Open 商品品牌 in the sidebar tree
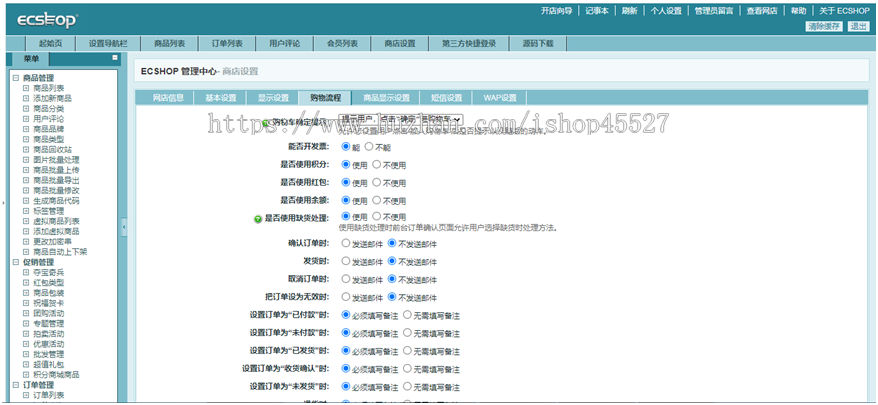This screenshot has height=405, width=878. click(49, 129)
